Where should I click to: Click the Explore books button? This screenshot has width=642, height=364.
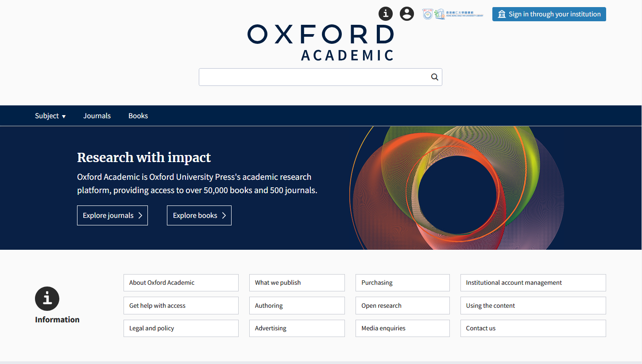[x=199, y=216]
